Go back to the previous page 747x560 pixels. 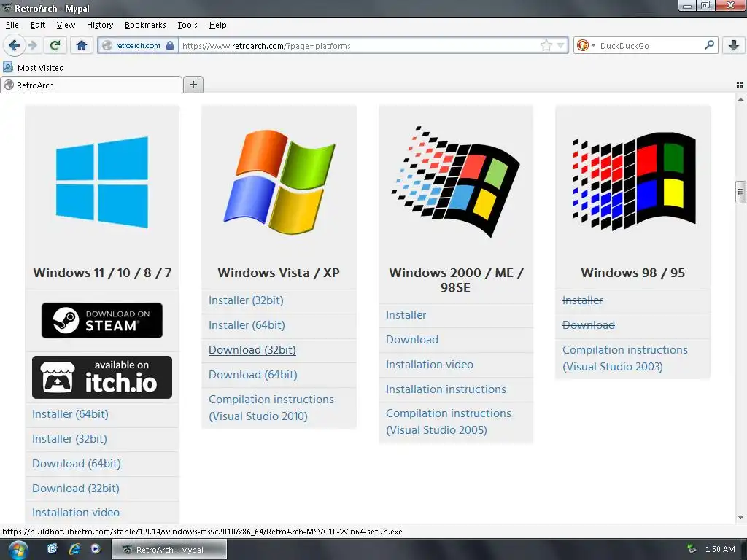coord(15,45)
